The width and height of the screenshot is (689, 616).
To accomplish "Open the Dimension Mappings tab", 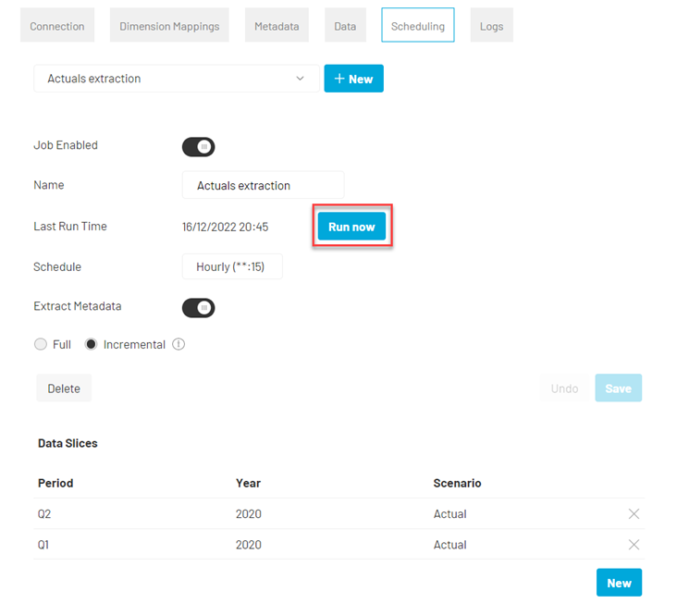I will click(169, 25).
